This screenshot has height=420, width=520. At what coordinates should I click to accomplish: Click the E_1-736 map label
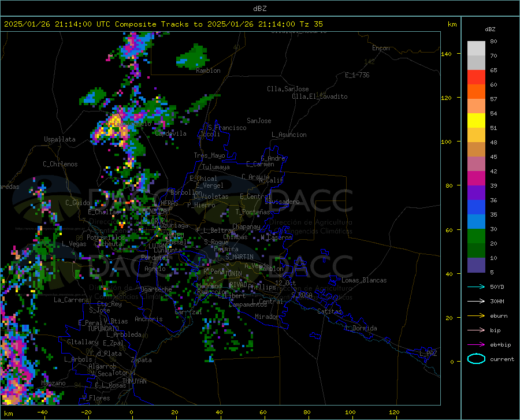357,75
